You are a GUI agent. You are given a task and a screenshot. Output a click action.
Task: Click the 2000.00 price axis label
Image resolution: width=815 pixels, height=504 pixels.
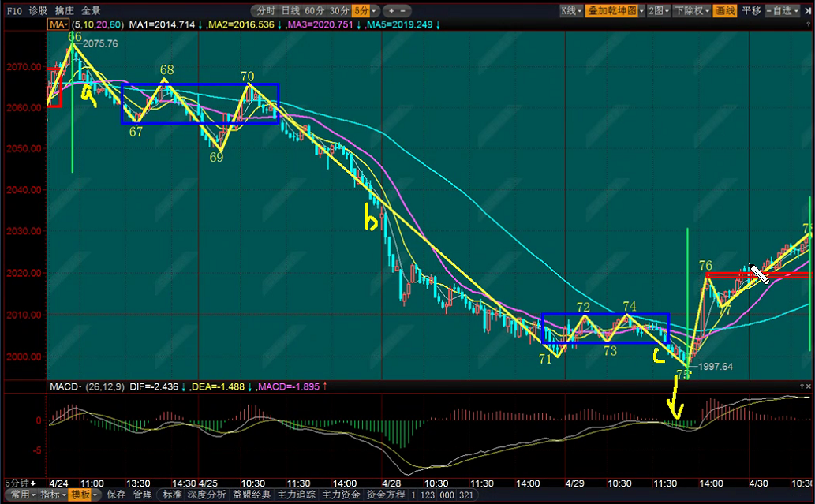coord(24,357)
